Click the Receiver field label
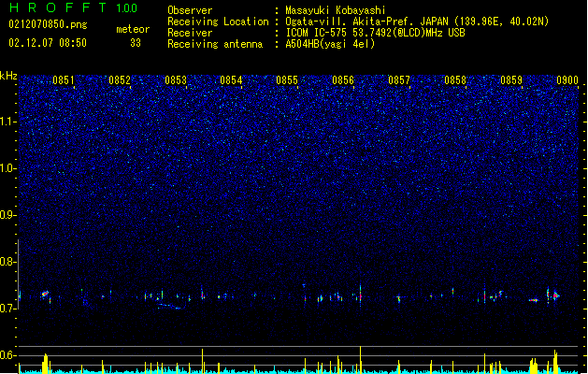The width and height of the screenshot is (588, 374). click(x=190, y=33)
